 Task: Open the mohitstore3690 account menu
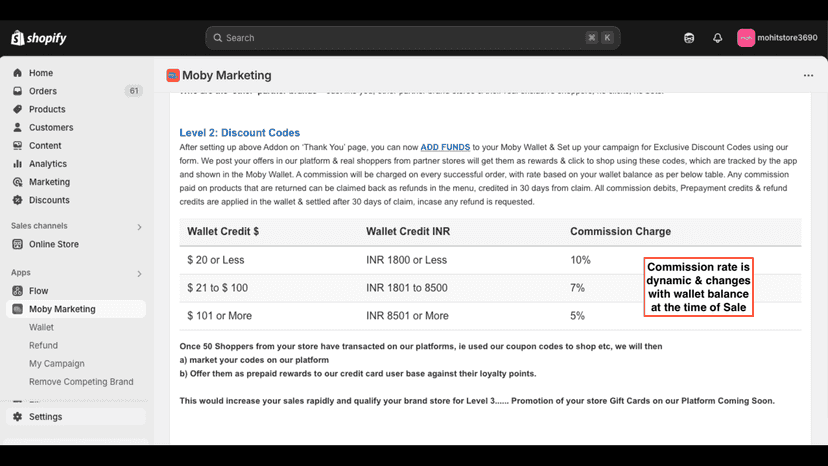coord(777,38)
